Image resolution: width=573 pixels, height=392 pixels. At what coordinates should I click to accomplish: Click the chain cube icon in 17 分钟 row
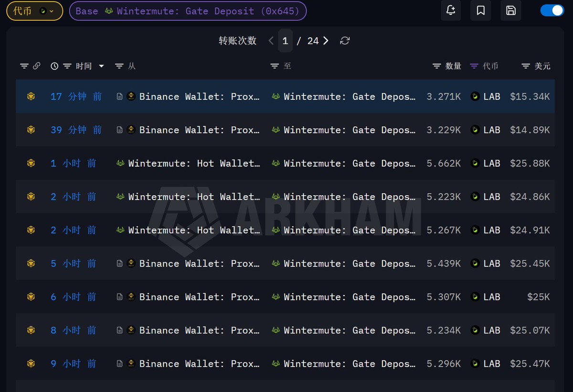point(31,96)
